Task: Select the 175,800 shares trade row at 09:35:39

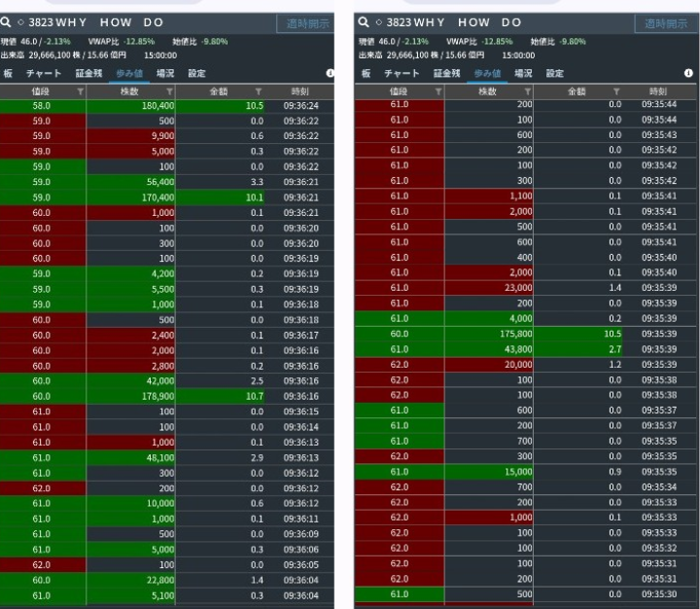Action: point(525,333)
